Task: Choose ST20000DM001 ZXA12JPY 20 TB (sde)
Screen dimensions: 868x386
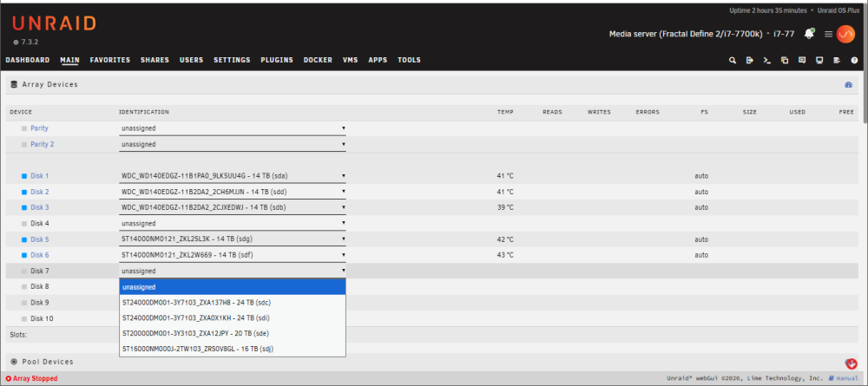Action: click(x=233, y=333)
